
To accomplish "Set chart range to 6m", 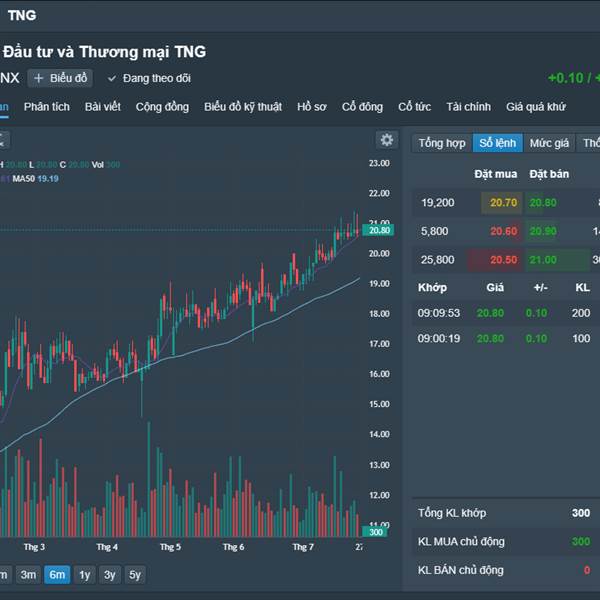I will tap(57, 574).
